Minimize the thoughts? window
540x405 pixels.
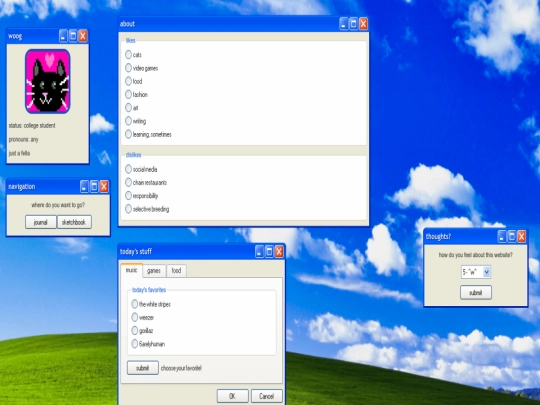[x=502, y=236]
